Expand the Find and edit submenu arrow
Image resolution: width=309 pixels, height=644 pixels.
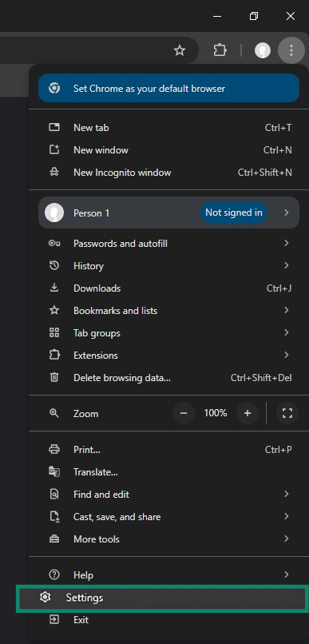tap(287, 494)
